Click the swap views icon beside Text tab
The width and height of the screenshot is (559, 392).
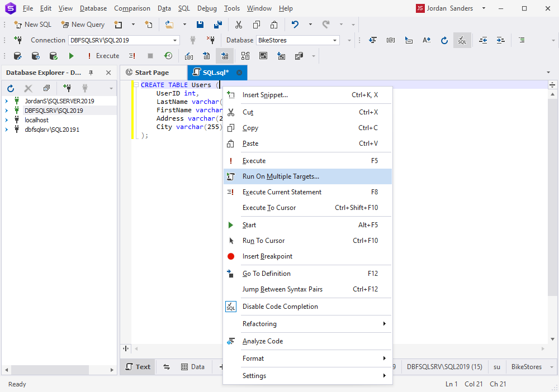[x=167, y=367]
